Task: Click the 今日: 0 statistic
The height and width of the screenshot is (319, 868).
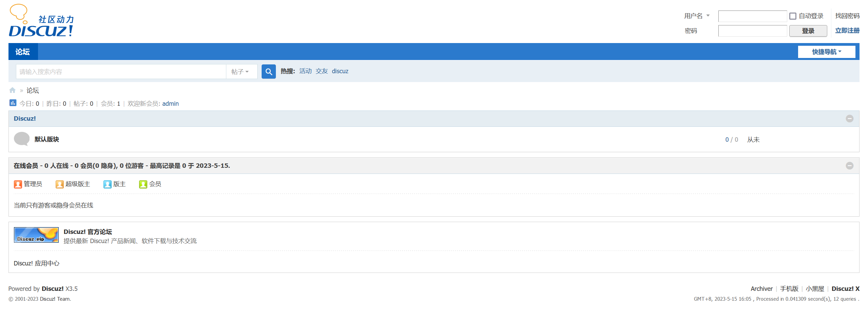Action: (x=29, y=104)
